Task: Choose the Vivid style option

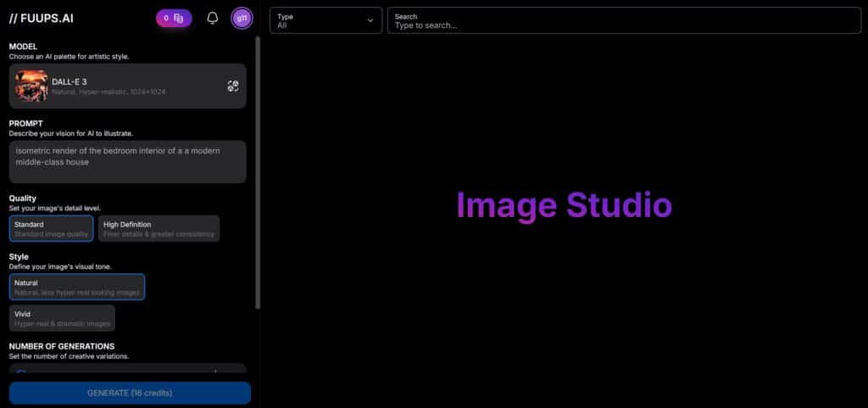Action: tap(62, 318)
